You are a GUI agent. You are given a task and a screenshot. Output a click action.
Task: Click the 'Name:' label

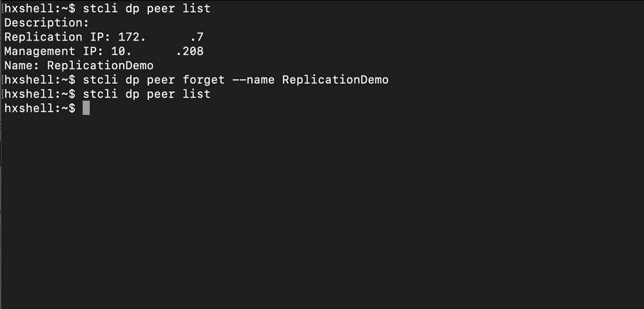(x=22, y=65)
